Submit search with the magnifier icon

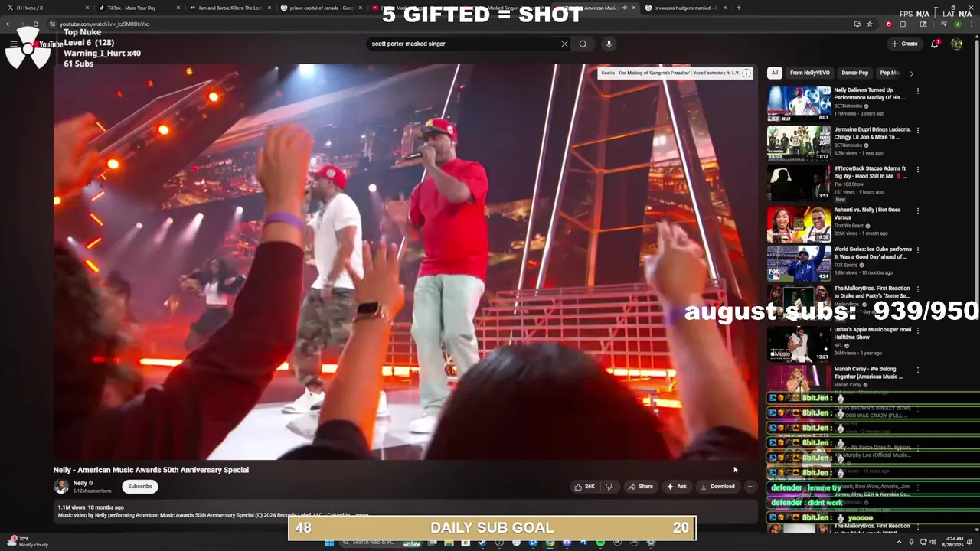583,44
